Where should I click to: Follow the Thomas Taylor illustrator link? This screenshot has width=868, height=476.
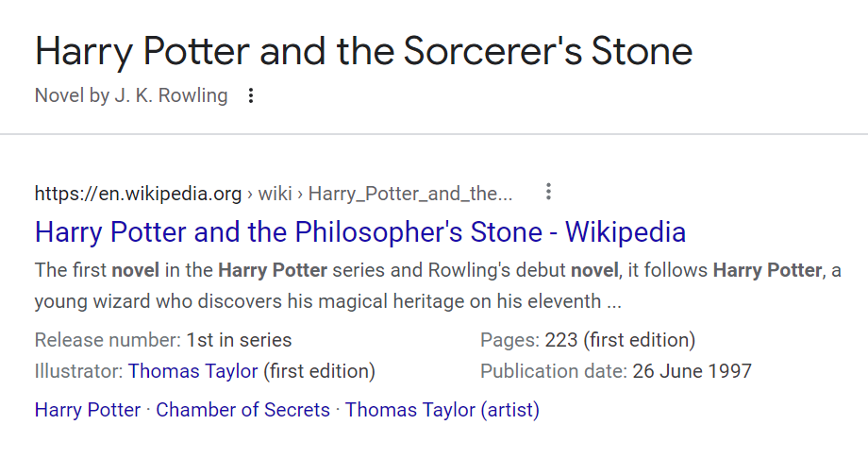(192, 371)
